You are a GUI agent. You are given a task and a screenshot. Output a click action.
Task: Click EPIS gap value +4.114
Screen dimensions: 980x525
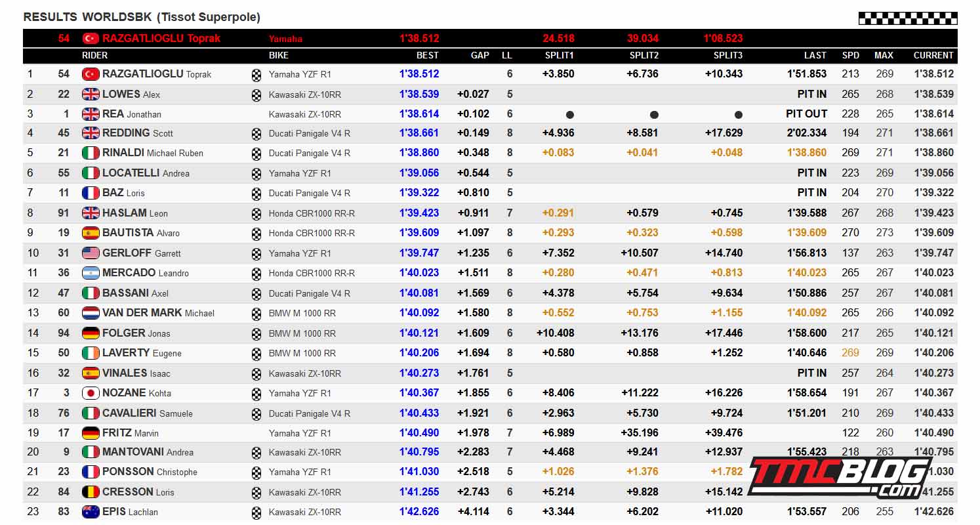pyautogui.click(x=473, y=512)
